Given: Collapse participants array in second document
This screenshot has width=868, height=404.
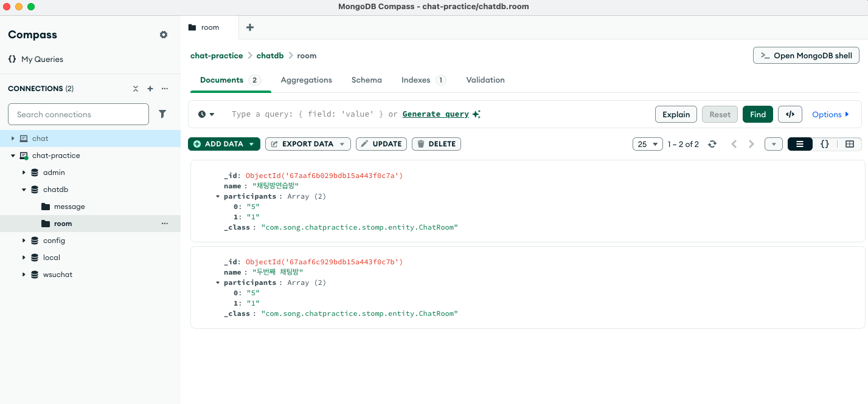Looking at the screenshot, I should click(218, 282).
